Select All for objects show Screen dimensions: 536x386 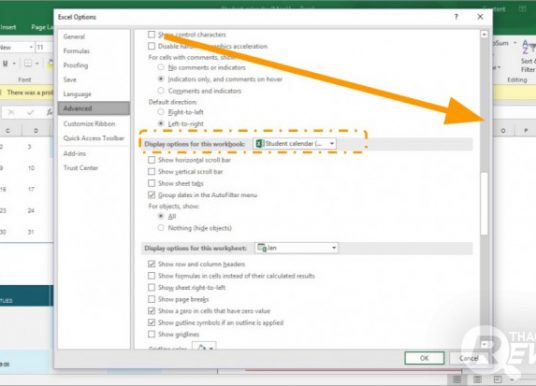[161, 216]
